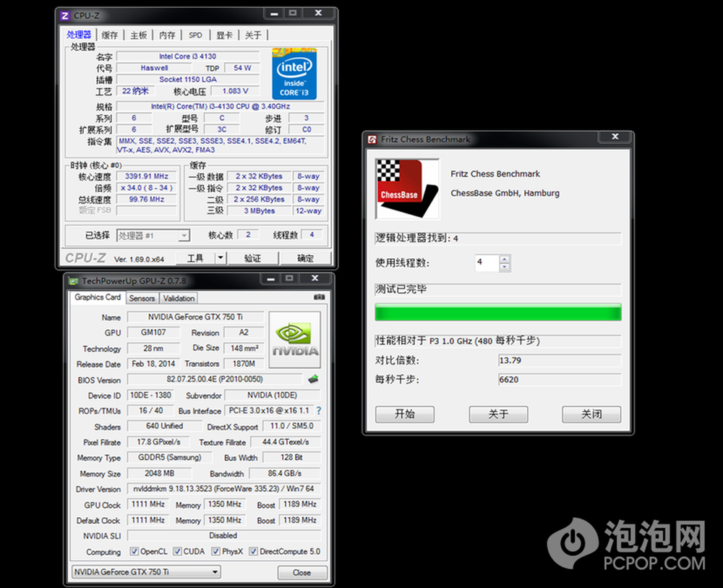This screenshot has width=723, height=588.
Task: Click the GPU name NVIDIA GeForce GTX 750 Ti field
Action: click(x=195, y=317)
